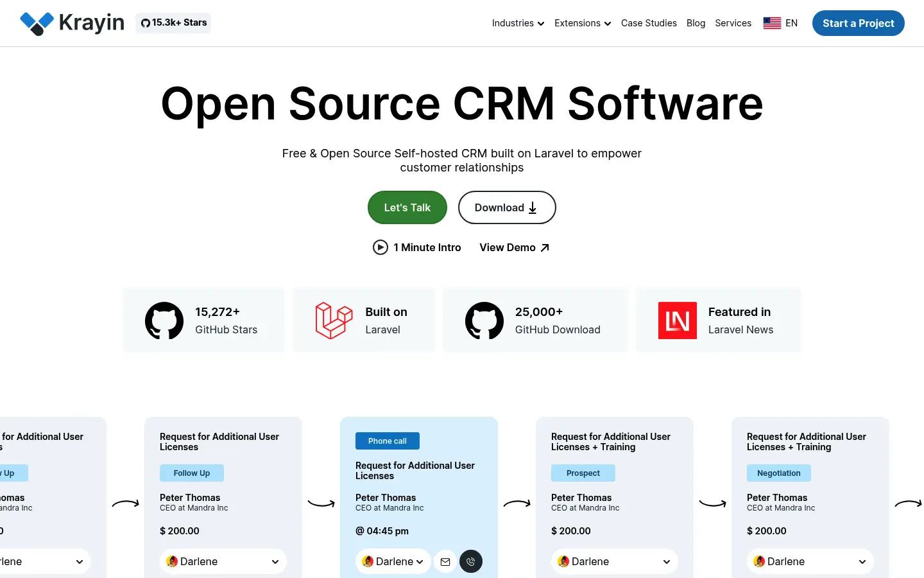Click the Prospect stage tag
This screenshot has height=578, width=924.
click(x=583, y=473)
